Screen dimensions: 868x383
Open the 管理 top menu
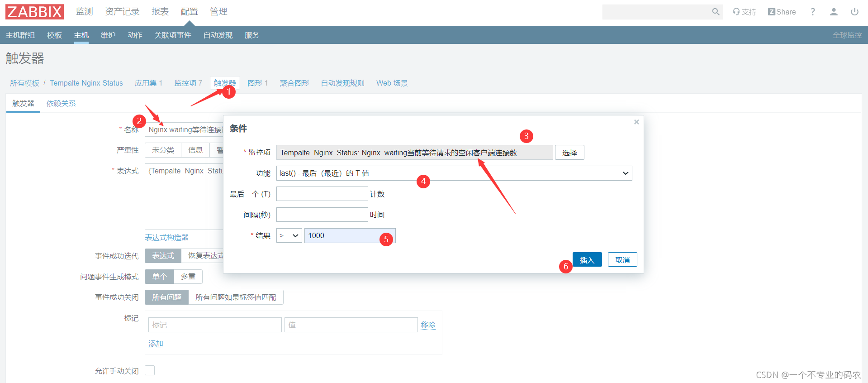[218, 11]
